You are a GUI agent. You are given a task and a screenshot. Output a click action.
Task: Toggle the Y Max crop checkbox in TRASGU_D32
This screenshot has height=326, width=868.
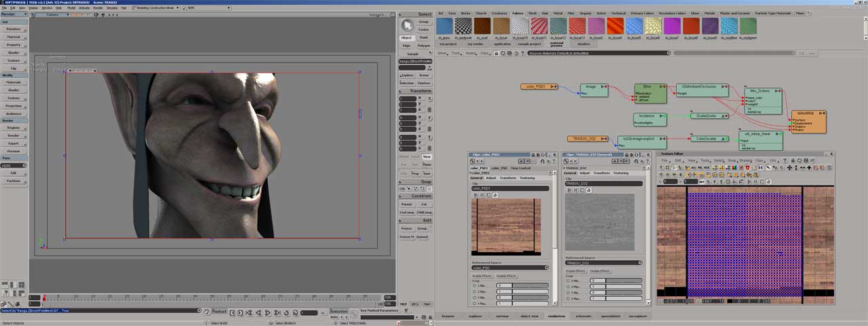(568, 299)
